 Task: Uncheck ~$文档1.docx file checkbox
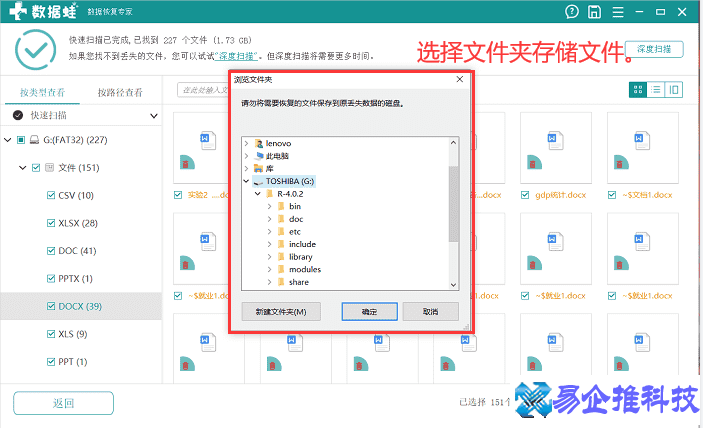point(612,195)
